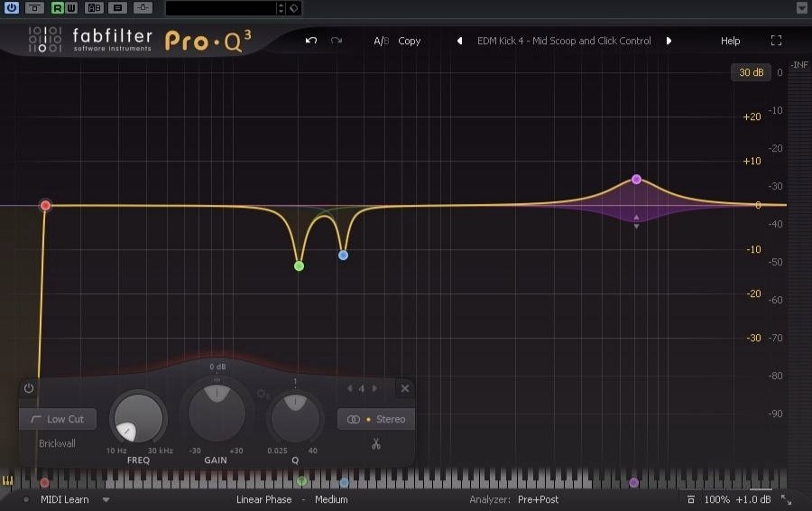Toggle the selected band power button
812x511 pixels.
29,388
